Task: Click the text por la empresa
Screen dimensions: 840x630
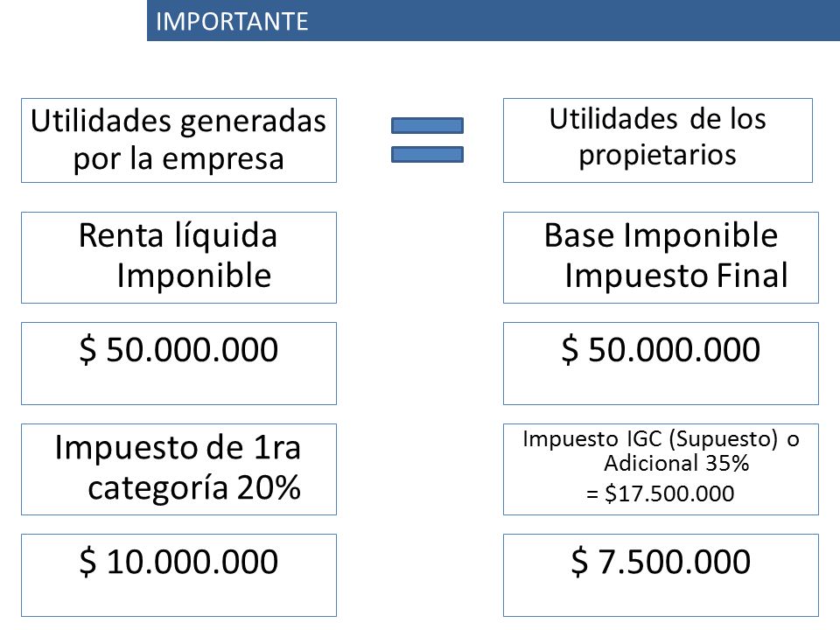Action: (x=178, y=159)
